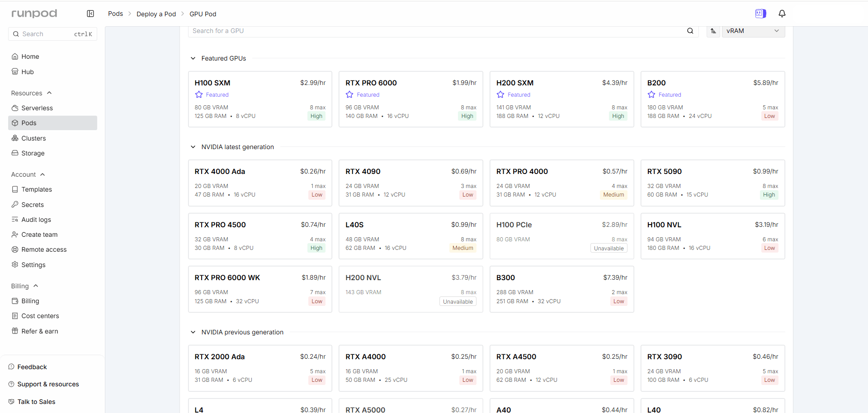Focus the sidebar Search box
This screenshot has height=413, width=868.
pos(52,34)
